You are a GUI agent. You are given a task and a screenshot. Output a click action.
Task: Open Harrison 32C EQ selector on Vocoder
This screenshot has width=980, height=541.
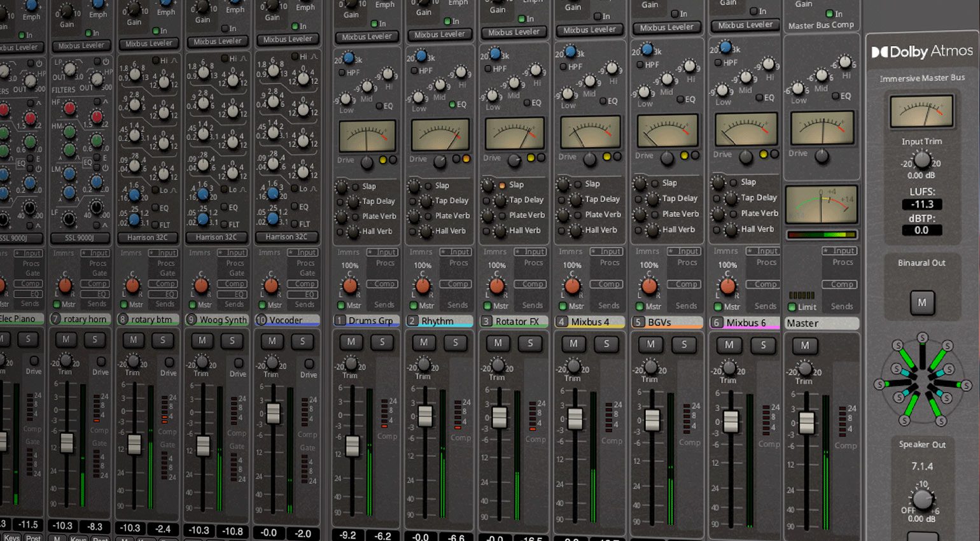(x=286, y=237)
